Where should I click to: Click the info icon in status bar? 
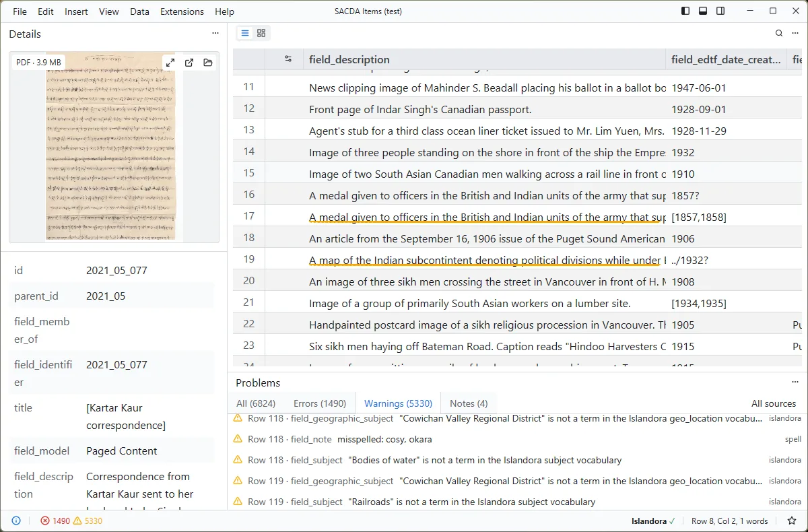16,521
